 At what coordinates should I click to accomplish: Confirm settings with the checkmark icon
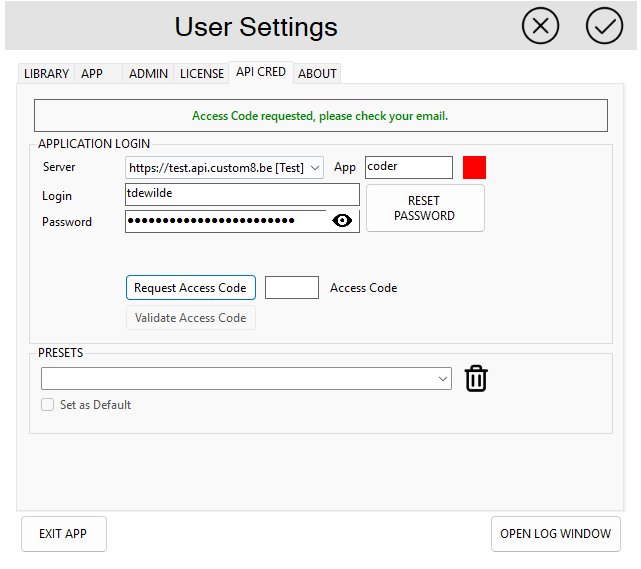(x=604, y=26)
